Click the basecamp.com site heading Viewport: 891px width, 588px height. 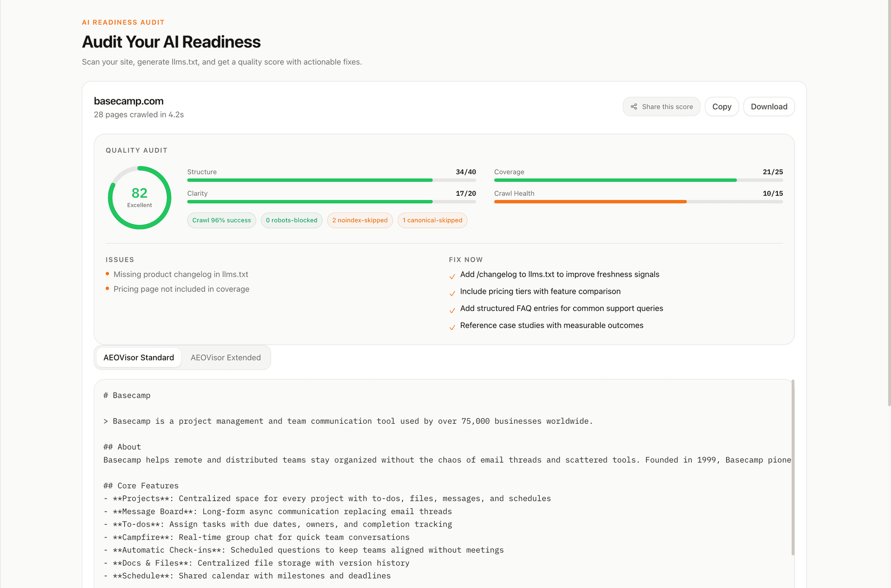(129, 101)
